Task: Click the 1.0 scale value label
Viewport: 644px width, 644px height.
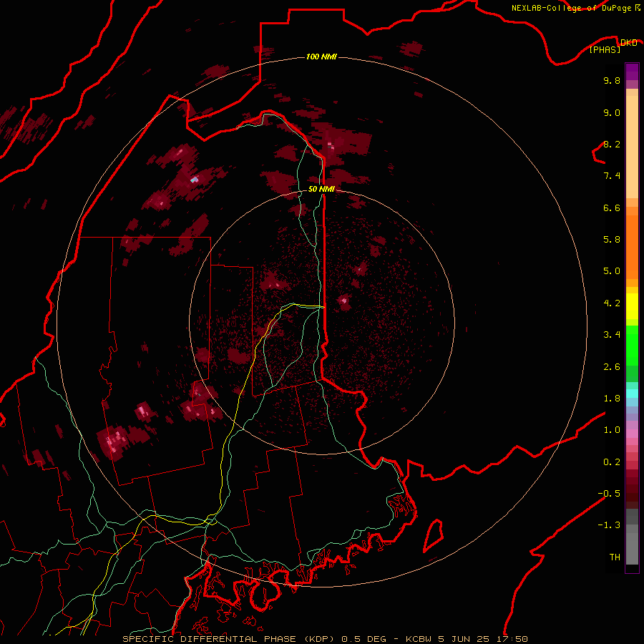Action: tap(612, 430)
